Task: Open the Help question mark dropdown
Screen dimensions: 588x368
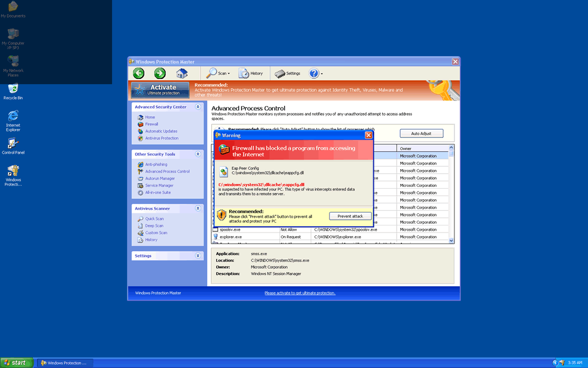Action: [316, 74]
